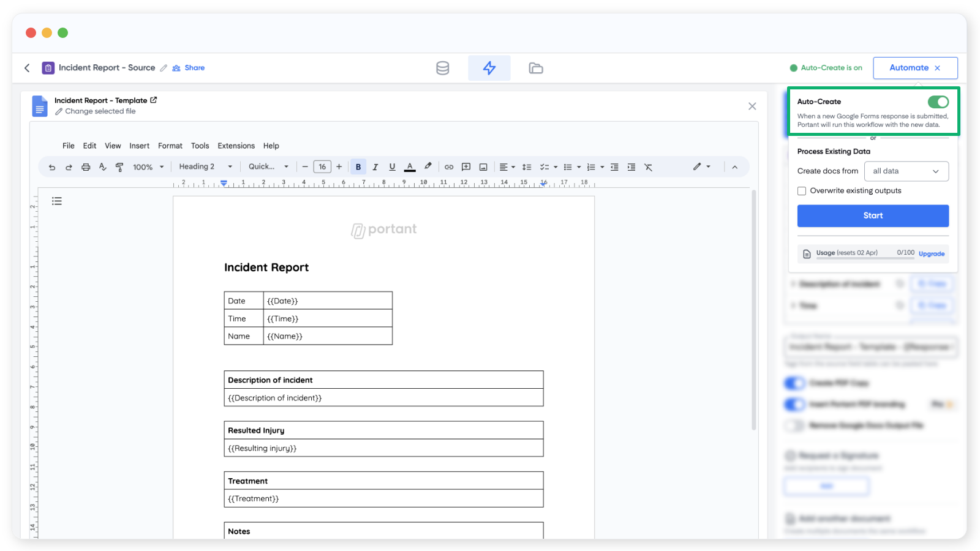Screen dimensions: 980x551
Task: Open the 100% zoom dropdown
Action: tap(148, 167)
